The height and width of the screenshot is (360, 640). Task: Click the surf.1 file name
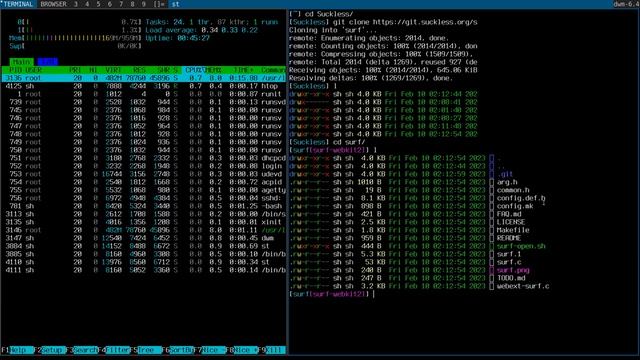click(x=509, y=254)
